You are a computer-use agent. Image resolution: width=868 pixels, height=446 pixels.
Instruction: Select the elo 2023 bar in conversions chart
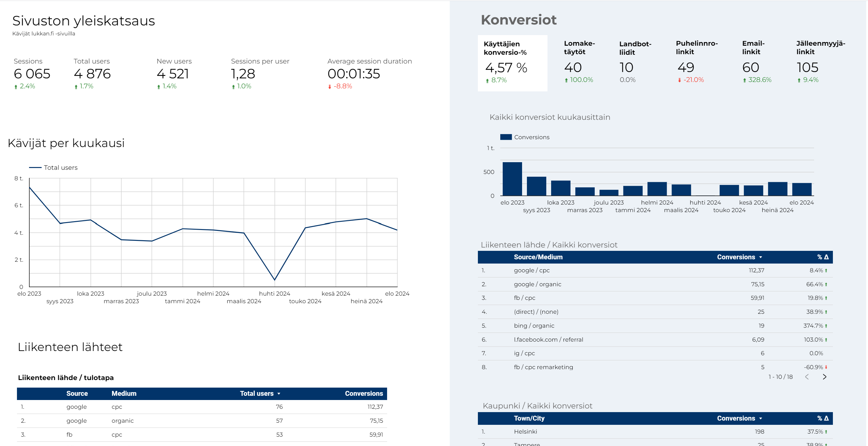(512, 179)
